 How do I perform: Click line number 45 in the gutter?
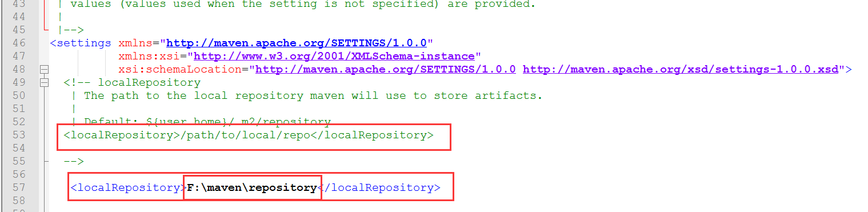(x=19, y=30)
